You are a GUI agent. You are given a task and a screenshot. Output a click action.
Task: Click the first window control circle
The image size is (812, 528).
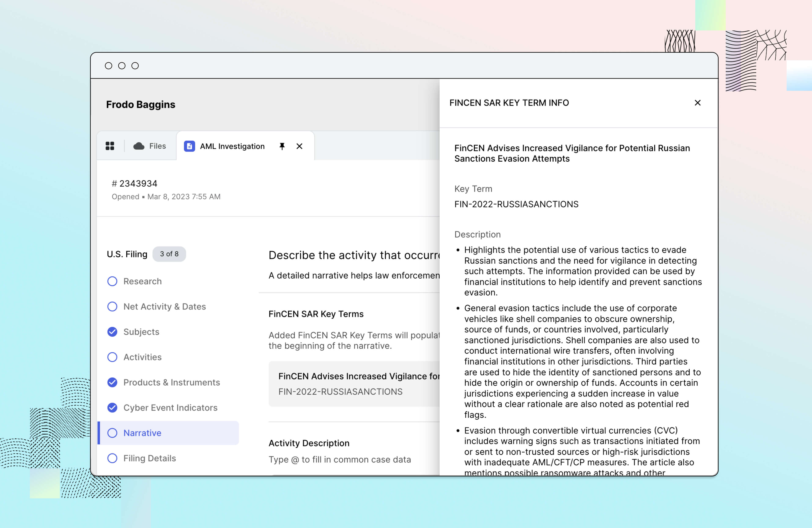pos(108,66)
